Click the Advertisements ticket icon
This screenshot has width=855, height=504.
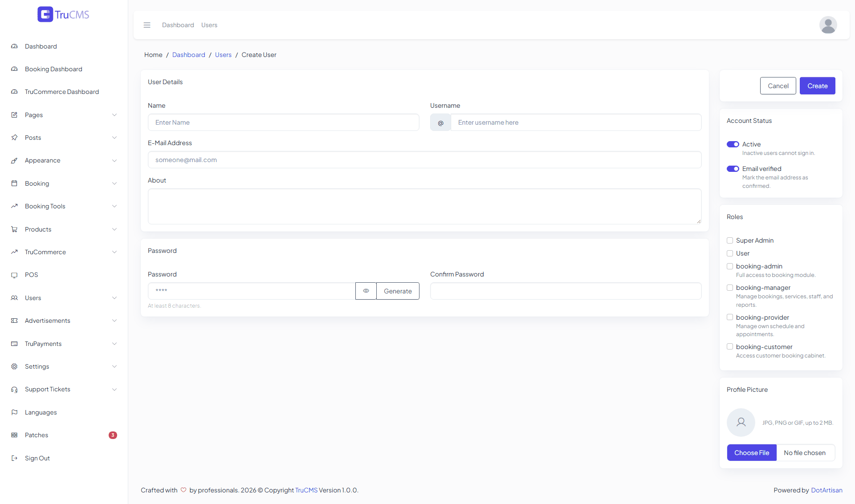[x=14, y=321]
